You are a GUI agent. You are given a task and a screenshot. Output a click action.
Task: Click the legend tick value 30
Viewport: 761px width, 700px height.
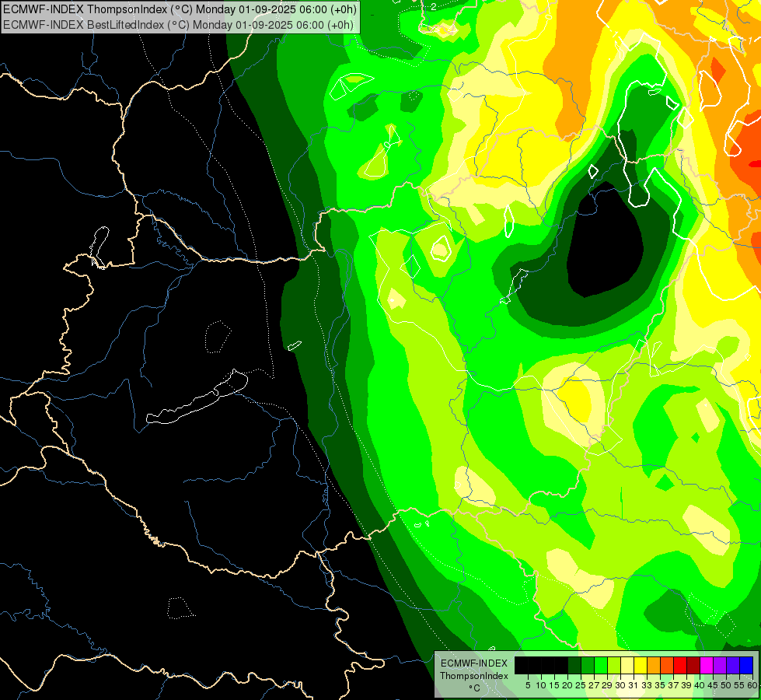[621, 685]
